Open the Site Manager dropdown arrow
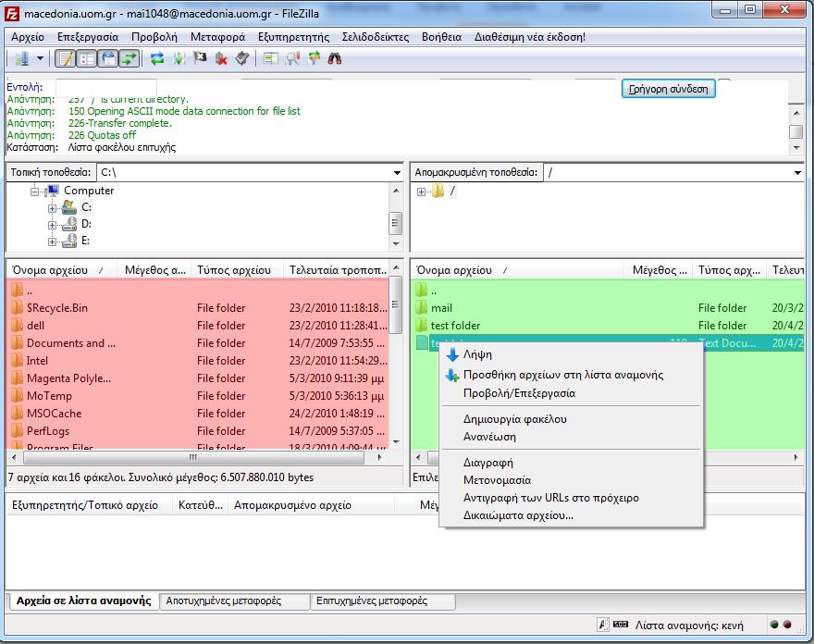Image resolution: width=814 pixels, height=644 pixels. 40,58
